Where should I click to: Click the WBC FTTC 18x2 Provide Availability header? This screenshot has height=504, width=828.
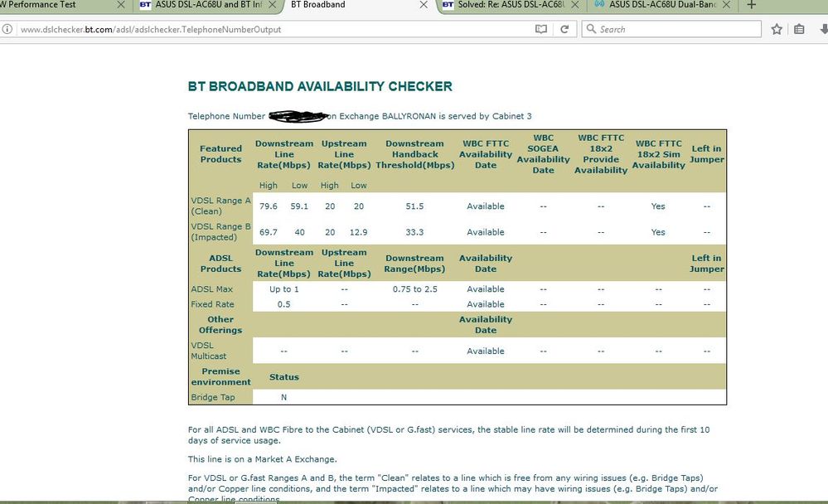click(601, 153)
